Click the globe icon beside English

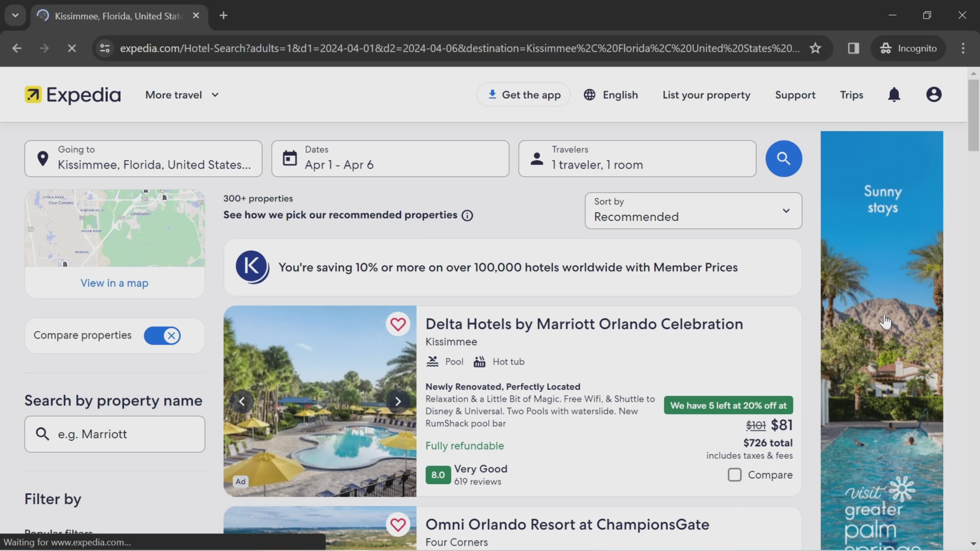click(x=589, y=95)
